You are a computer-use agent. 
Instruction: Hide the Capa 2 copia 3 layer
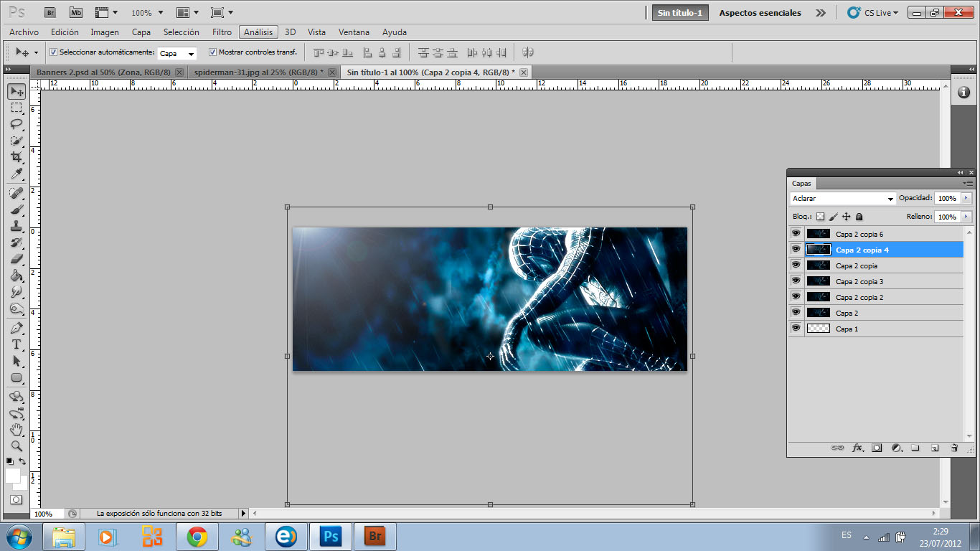tap(796, 281)
